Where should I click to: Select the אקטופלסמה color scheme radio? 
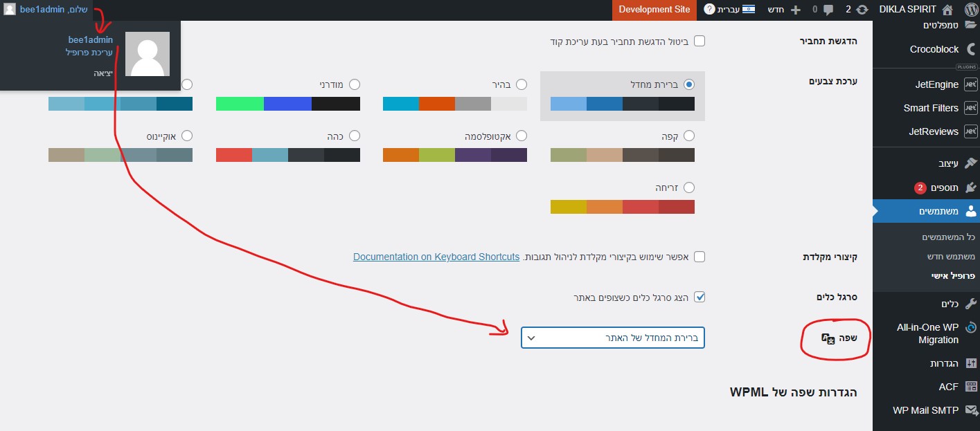(522, 136)
